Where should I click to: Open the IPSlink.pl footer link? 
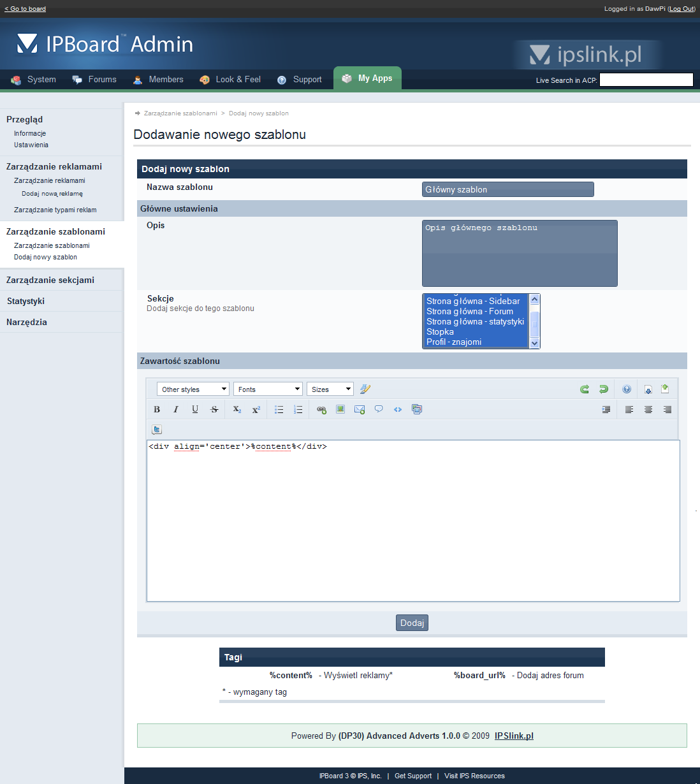click(x=514, y=736)
